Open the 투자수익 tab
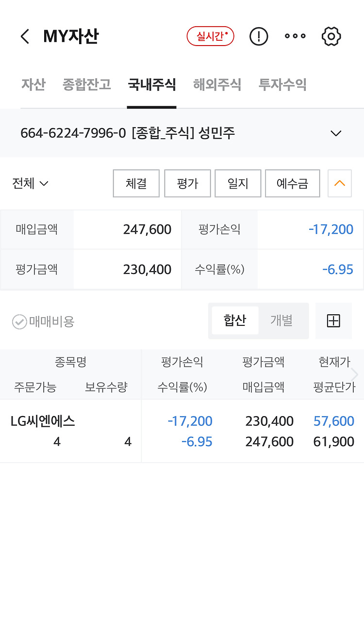This screenshot has width=364, height=644. tap(282, 85)
